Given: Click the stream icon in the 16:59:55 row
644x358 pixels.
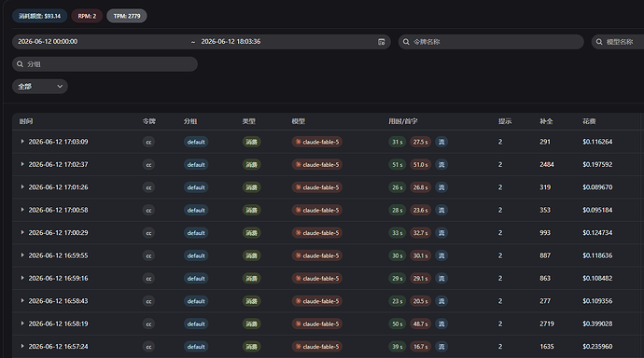Looking at the screenshot, I should 441,255.
